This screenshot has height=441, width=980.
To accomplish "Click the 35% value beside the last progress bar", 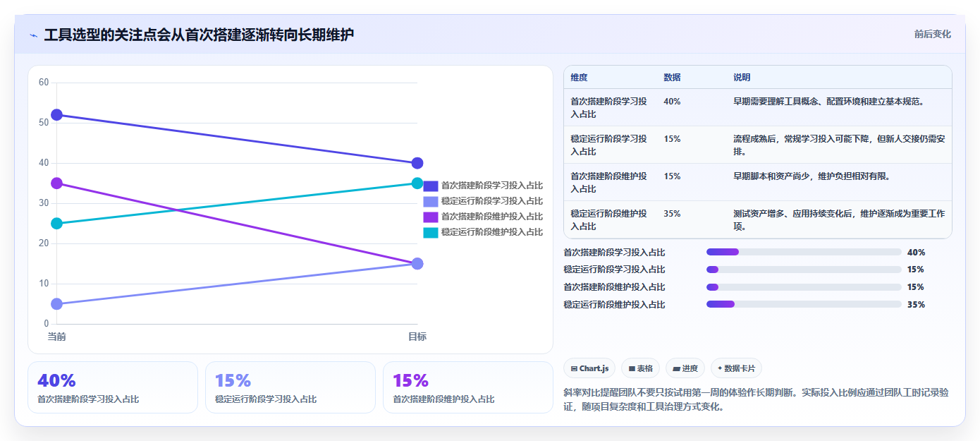I will coord(917,305).
